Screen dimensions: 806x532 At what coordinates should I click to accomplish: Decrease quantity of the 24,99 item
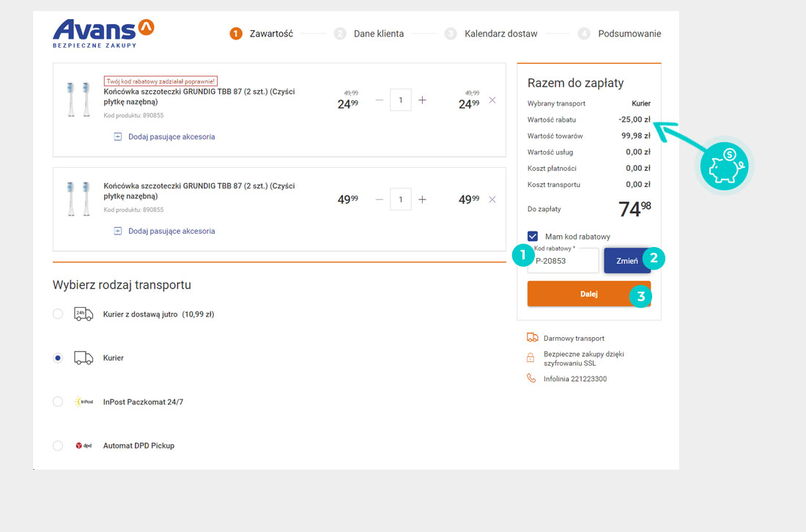click(380, 100)
